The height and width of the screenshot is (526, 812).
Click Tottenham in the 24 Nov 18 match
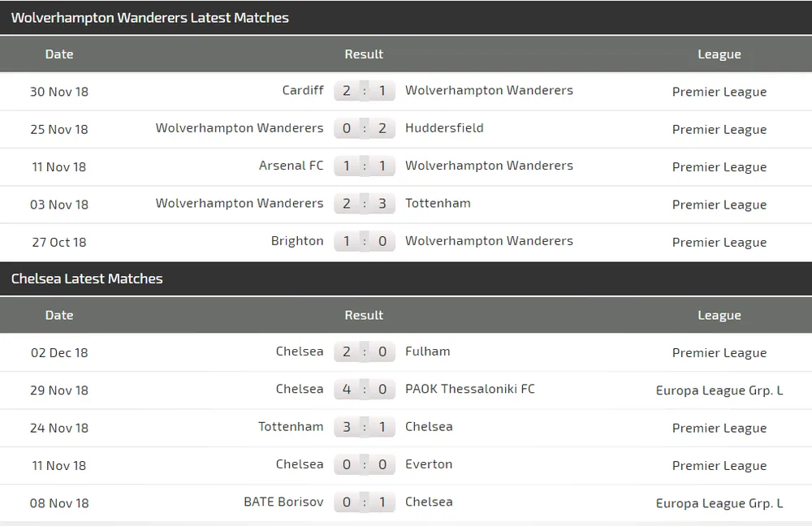pos(291,426)
